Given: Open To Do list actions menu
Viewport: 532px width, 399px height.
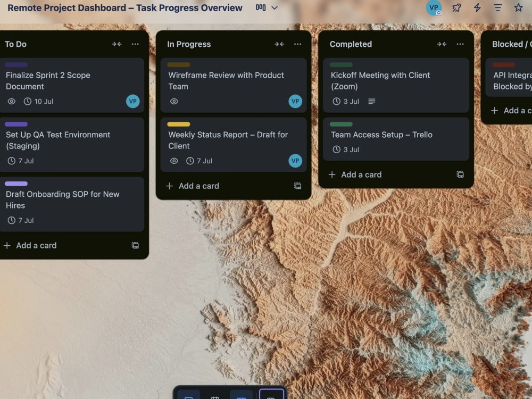Looking at the screenshot, I should pos(135,44).
